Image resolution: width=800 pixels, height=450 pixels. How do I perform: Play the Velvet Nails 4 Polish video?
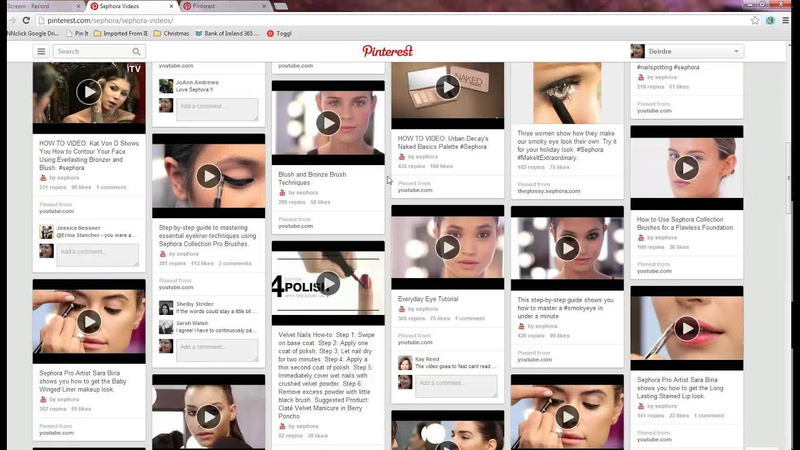(x=328, y=284)
